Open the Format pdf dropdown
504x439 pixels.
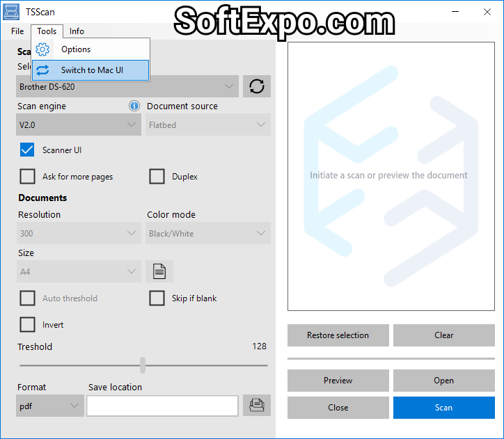pos(50,406)
